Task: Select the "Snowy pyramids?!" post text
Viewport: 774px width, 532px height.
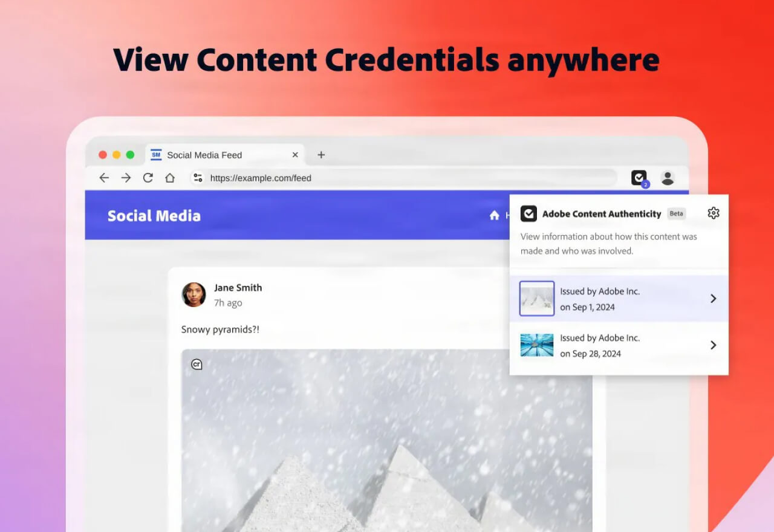Action: (x=221, y=329)
